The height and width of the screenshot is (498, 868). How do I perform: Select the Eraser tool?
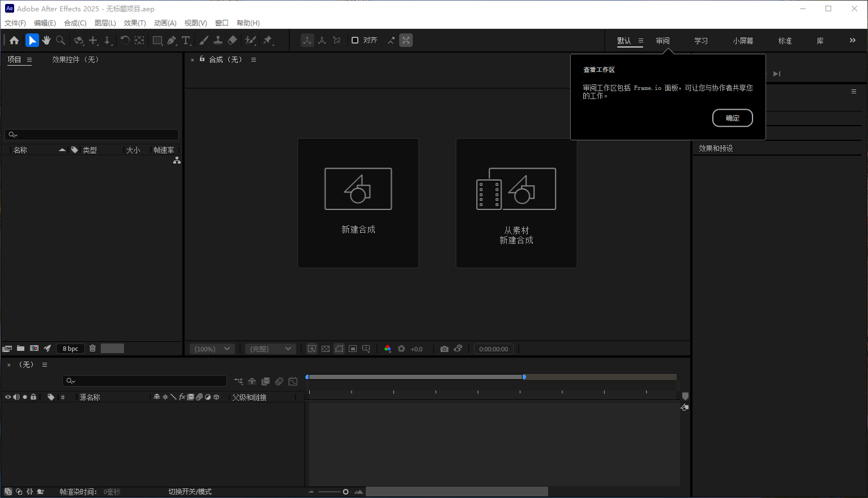232,40
